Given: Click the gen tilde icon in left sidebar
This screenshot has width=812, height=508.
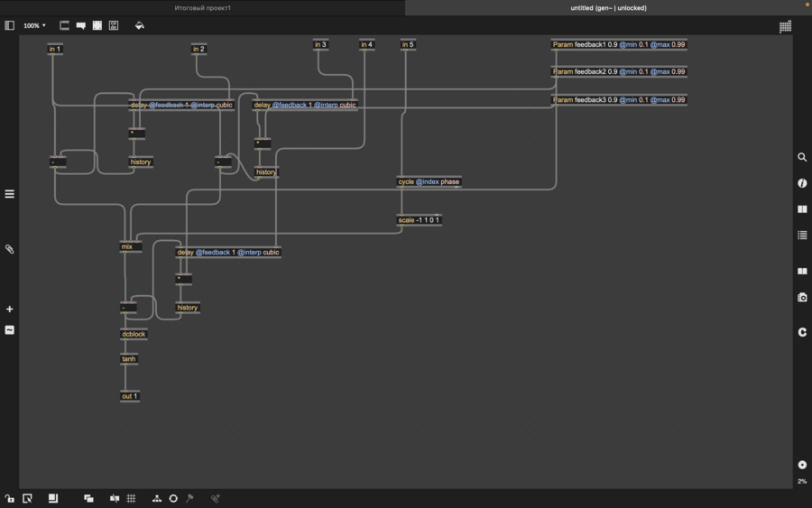Looking at the screenshot, I should (x=9, y=330).
